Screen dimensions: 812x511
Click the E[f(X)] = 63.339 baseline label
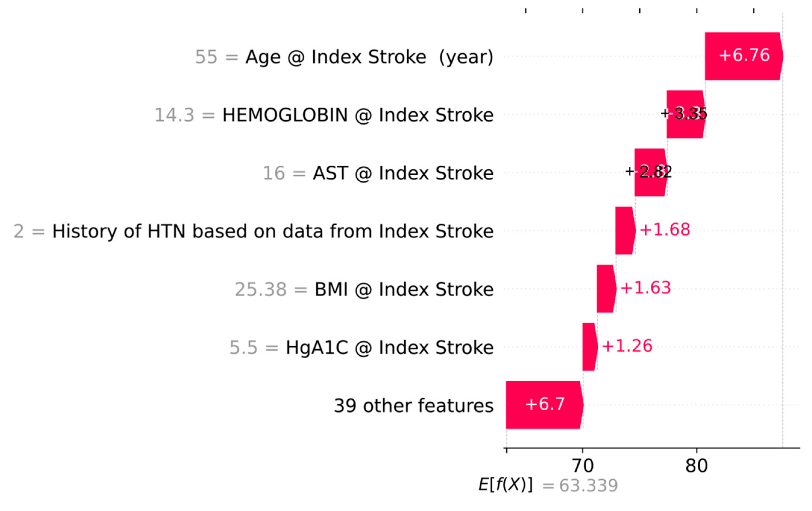[548, 485]
